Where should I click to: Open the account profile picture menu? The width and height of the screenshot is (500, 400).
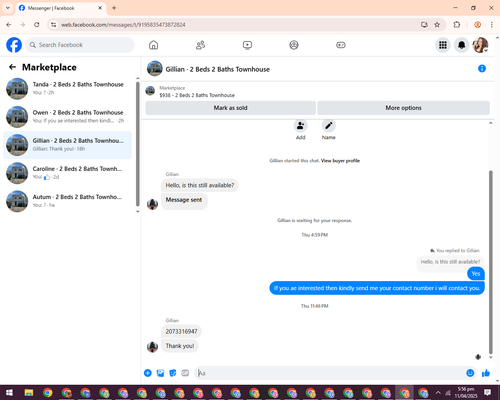[x=480, y=45]
